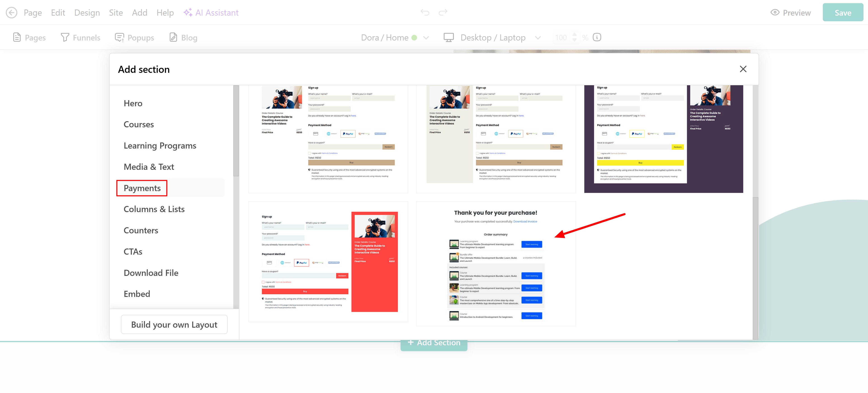Select the Payments section category
Viewport: 868px width, 393px height.
(142, 188)
